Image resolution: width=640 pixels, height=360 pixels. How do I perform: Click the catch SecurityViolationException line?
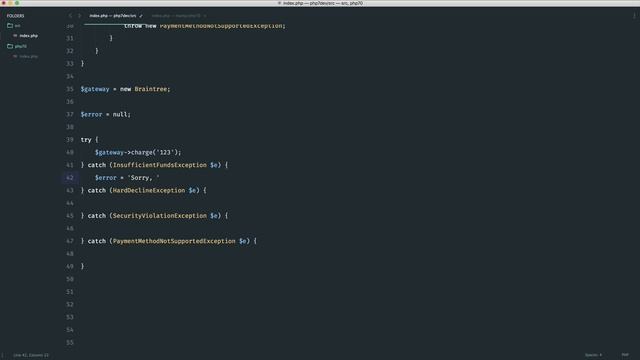[154, 216]
